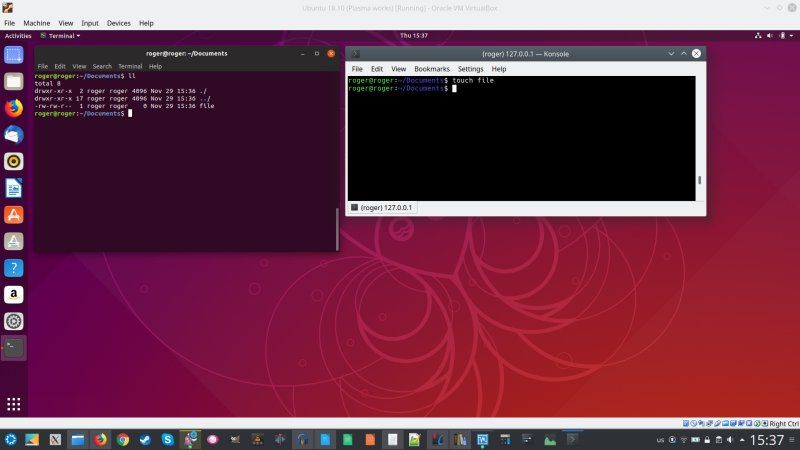The image size is (800, 450).
Task: Open the Amazon launcher in dock
Action: pos(14,294)
